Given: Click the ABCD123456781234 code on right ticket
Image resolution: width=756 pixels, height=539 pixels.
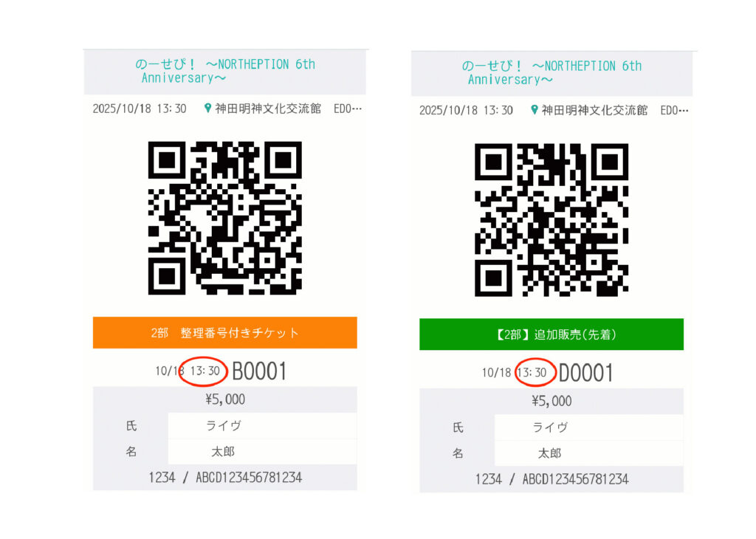Looking at the screenshot, I should [576, 479].
